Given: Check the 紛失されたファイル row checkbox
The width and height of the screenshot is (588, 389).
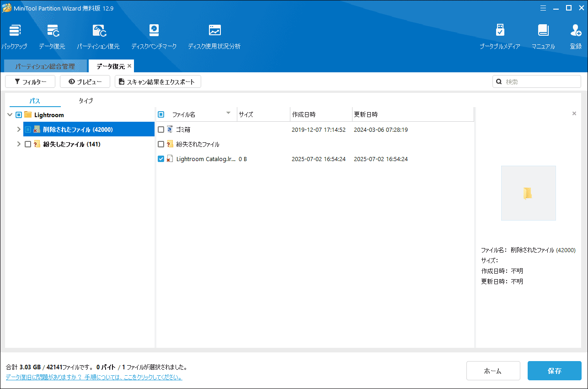Looking at the screenshot, I should [x=161, y=144].
